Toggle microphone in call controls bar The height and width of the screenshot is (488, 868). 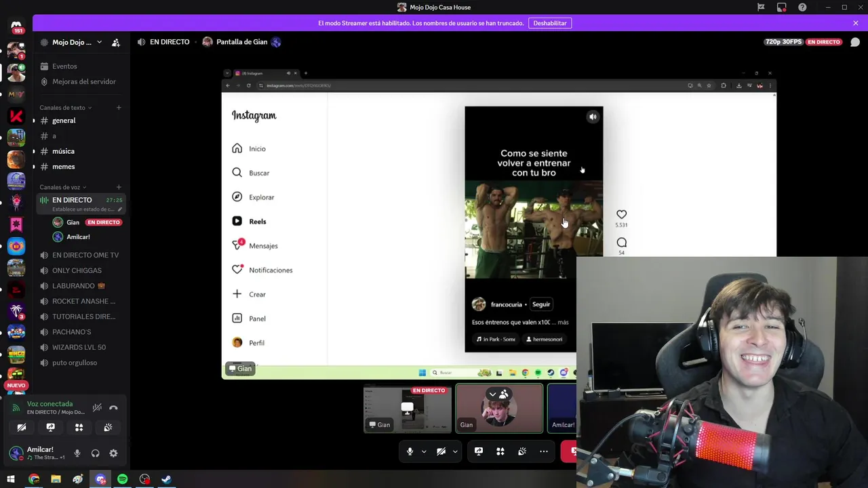pos(410,451)
